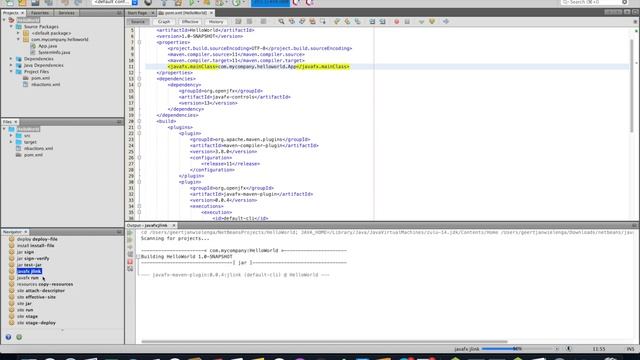Click the stop macro square icon in editor toolbar

[x=407, y=21]
